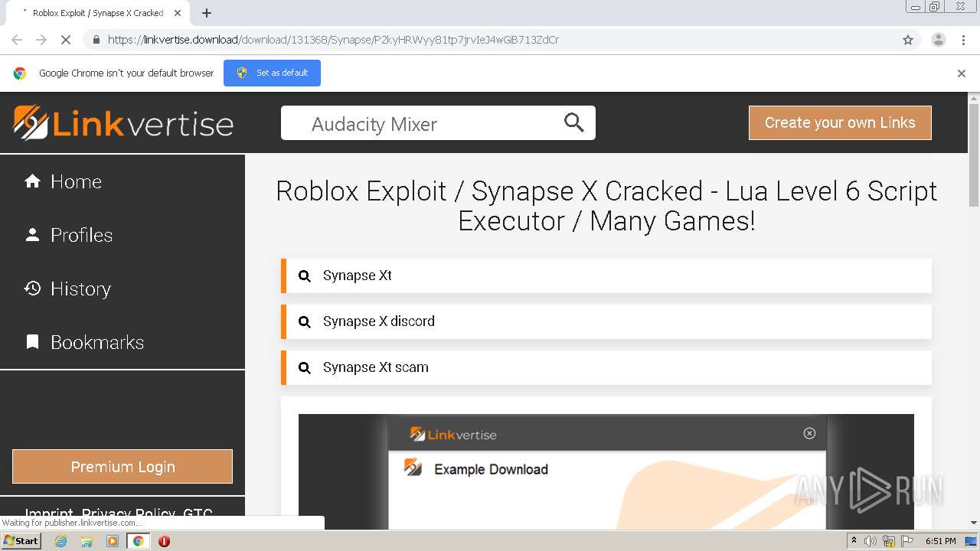This screenshot has width=980, height=551.
Task: Open the Chrome profile avatar
Action: point(939,40)
